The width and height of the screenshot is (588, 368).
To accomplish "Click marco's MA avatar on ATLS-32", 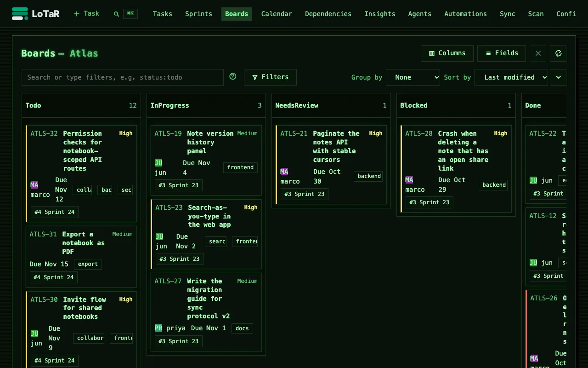I will click(34, 185).
